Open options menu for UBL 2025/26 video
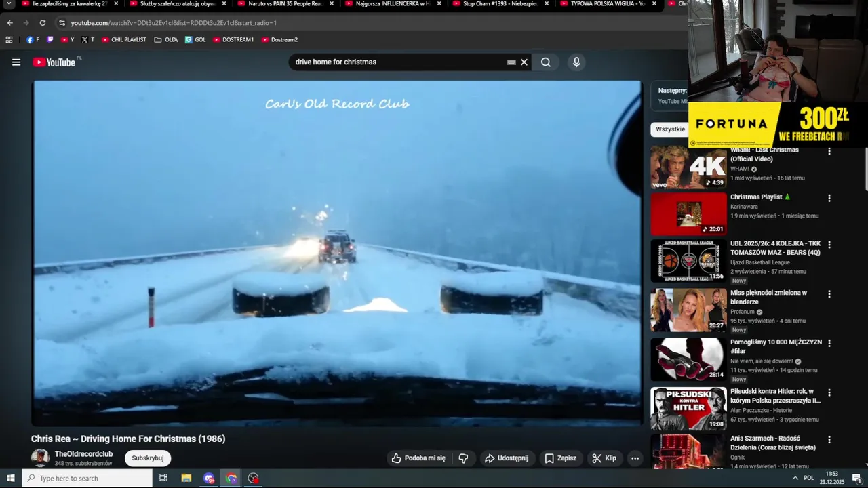 (829, 245)
